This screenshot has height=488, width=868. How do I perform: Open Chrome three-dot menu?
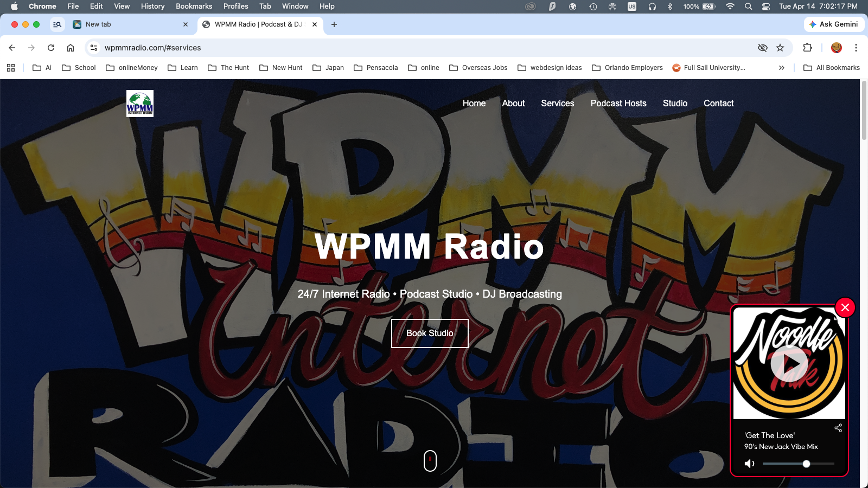coord(856,48)
